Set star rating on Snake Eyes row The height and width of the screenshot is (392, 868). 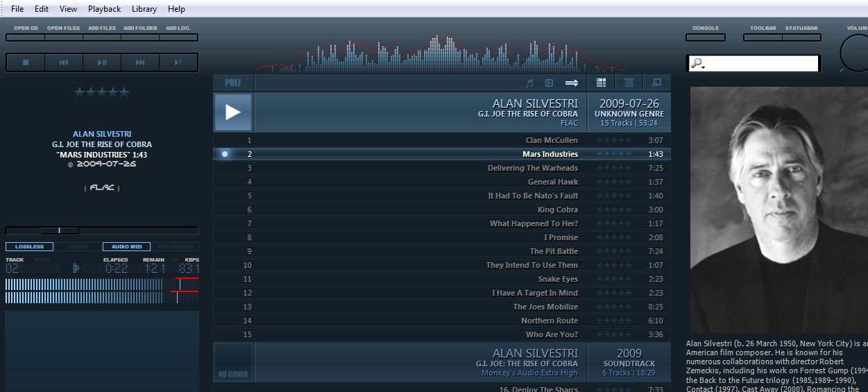(x=614, y=279)
